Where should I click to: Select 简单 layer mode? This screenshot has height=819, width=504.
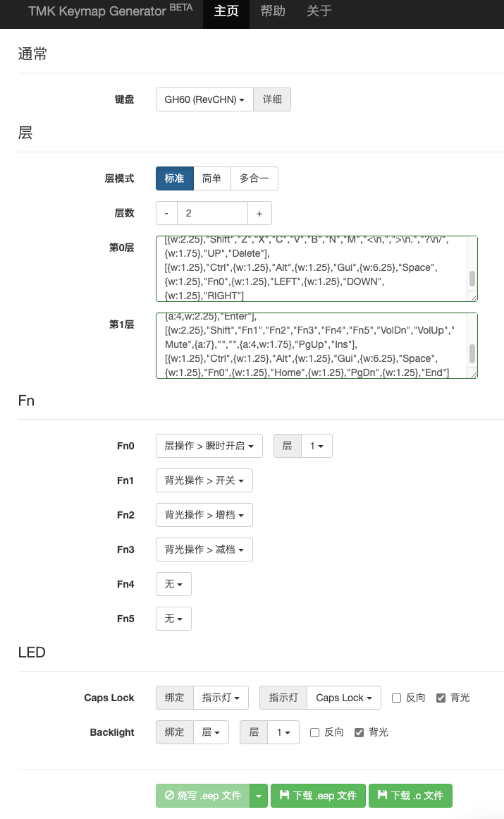[212, 178]
